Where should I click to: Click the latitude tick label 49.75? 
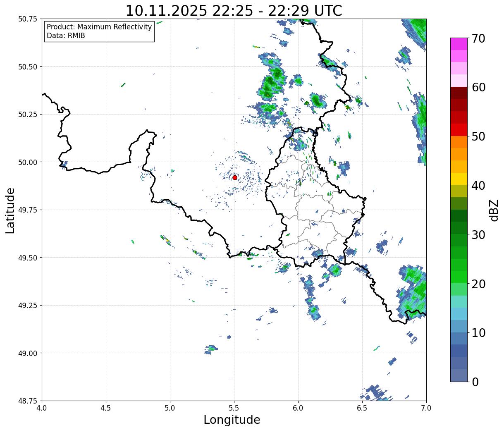tap(28, 210)
